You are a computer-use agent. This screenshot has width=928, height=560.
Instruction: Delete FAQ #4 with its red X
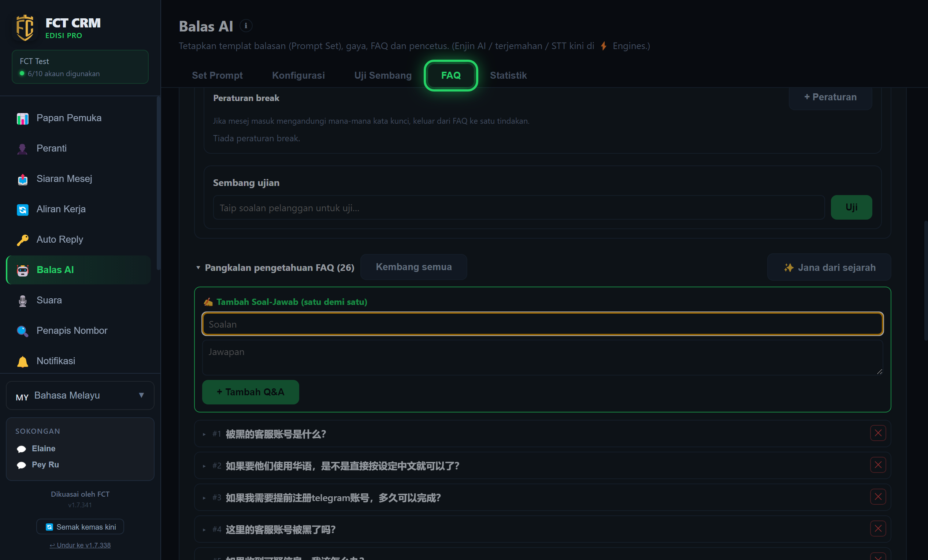point(878,529)
